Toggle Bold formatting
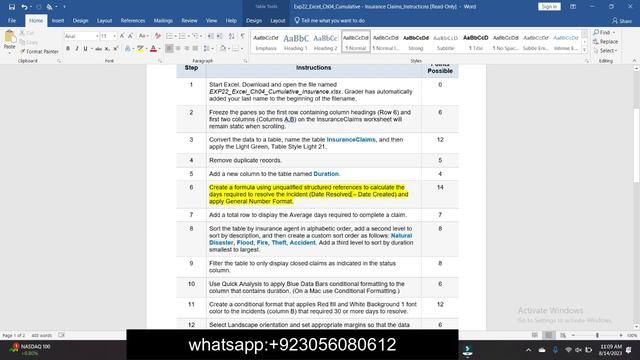The width and height of the screenshot is (640, 360). (x=68, y=49)
